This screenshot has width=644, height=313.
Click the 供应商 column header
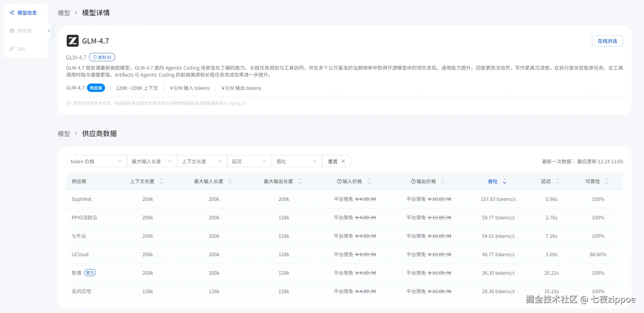[79, 181]
